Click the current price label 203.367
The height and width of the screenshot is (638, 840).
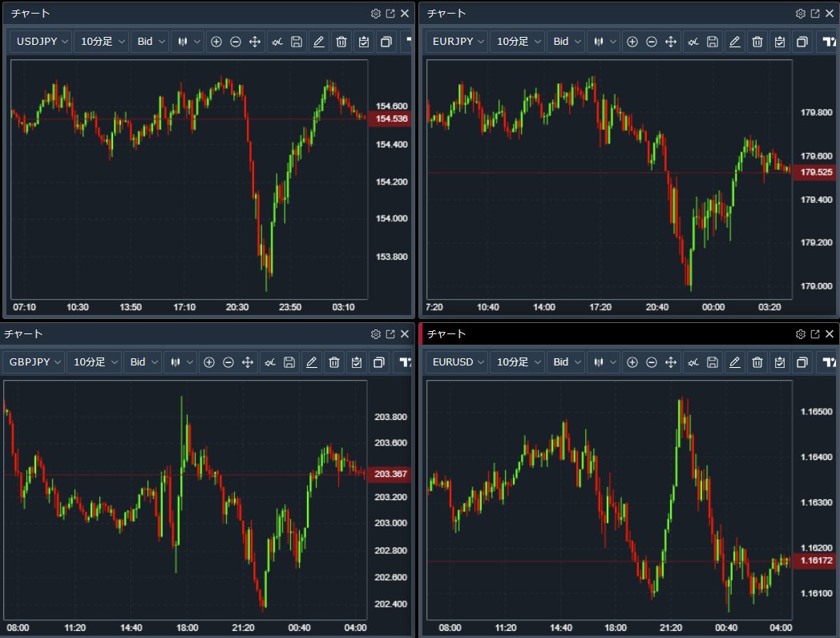390,474
